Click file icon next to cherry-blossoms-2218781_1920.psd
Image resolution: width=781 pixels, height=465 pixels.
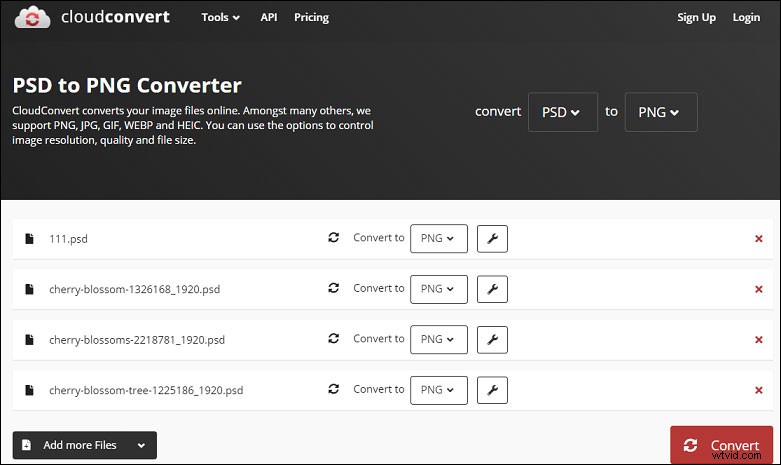29,340
